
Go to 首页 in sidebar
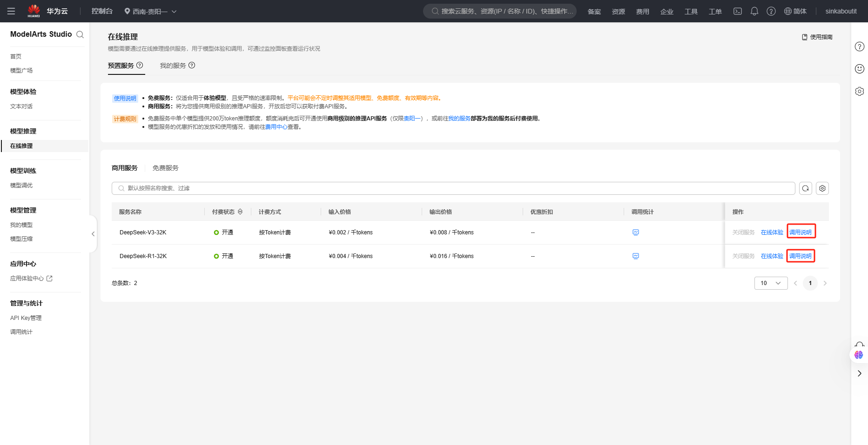coord(16,57)
